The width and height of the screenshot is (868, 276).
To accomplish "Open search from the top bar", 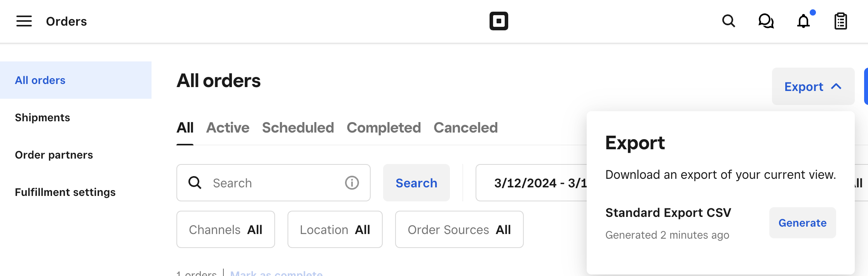I will click(729, 21).
